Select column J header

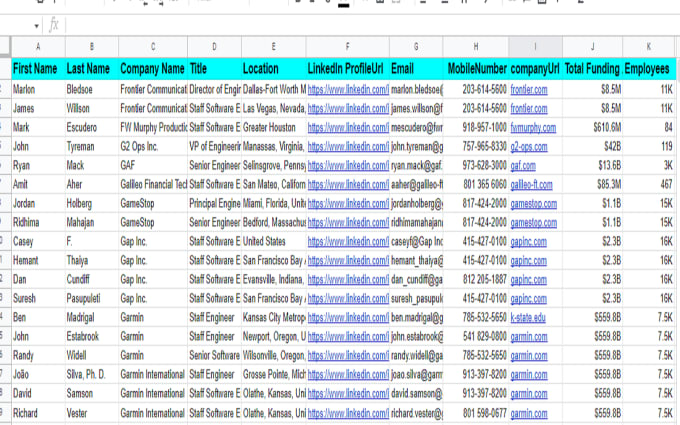pyautogui.click(x=593, y=46)
